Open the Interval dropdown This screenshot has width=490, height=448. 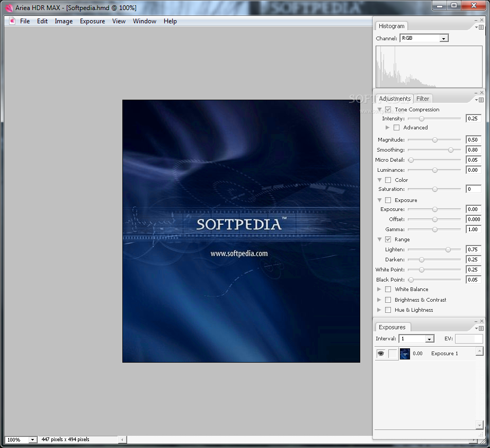coord(430,339)
